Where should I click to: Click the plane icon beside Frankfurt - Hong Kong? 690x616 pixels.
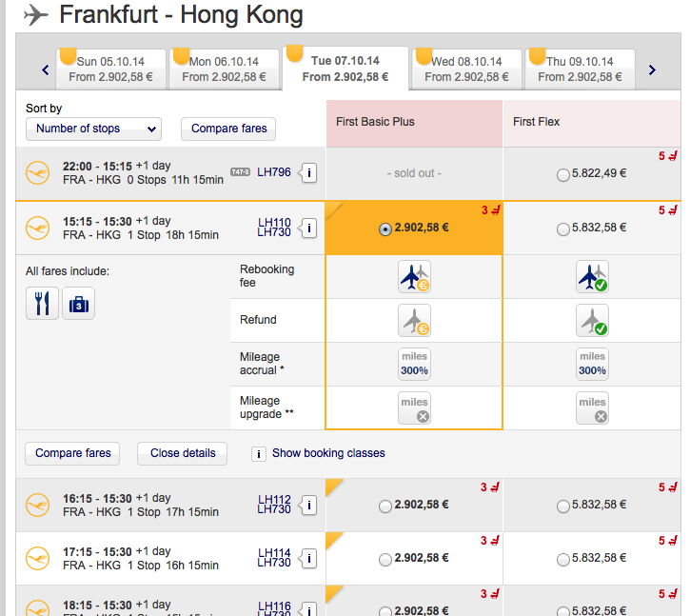click(35, 14)
